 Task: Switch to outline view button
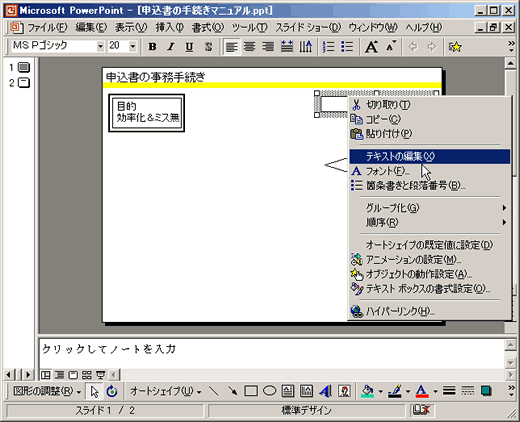pos(59,375)
